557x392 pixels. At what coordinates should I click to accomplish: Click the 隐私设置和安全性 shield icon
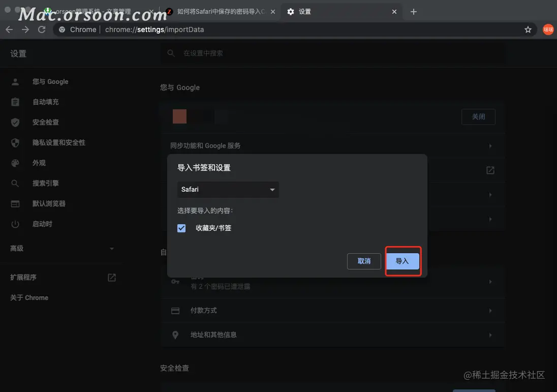coord(15,143)
